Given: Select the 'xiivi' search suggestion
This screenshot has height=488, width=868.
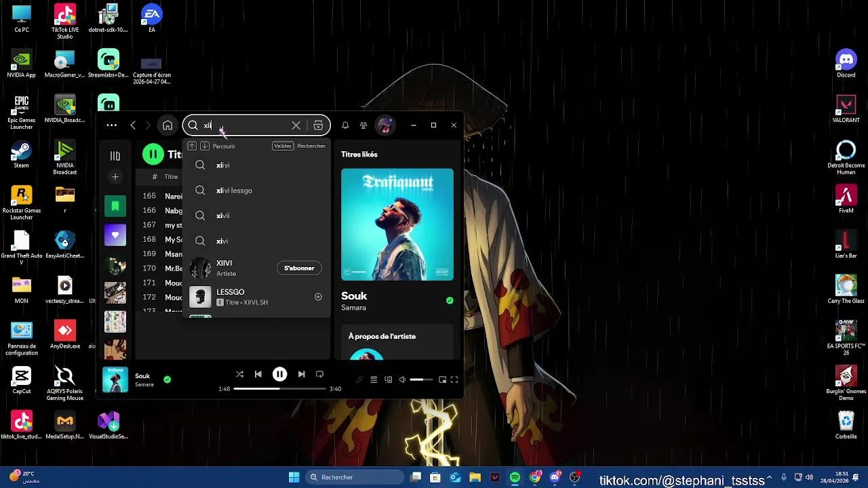Looking at the screenshot, I should point(256,165).
